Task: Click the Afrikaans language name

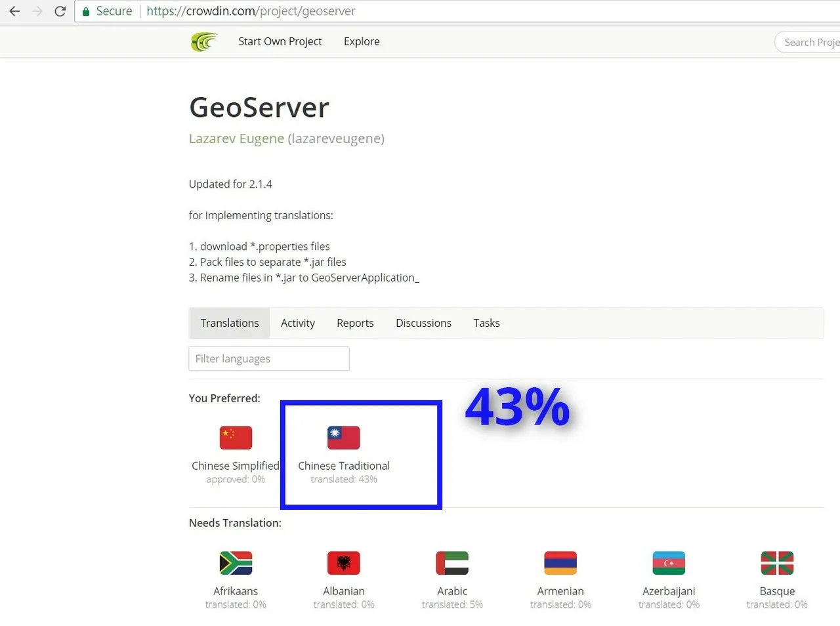Action: pyautogui.click(x=236, y=591)
